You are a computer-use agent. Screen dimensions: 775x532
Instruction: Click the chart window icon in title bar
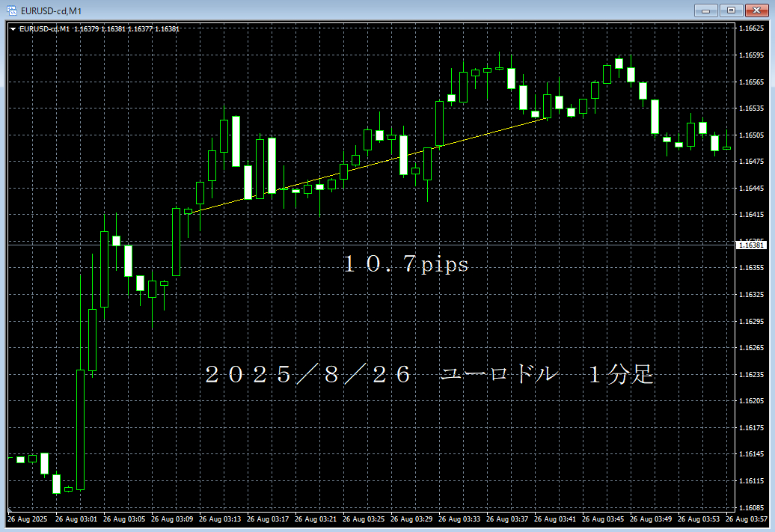tap(12, 10)
